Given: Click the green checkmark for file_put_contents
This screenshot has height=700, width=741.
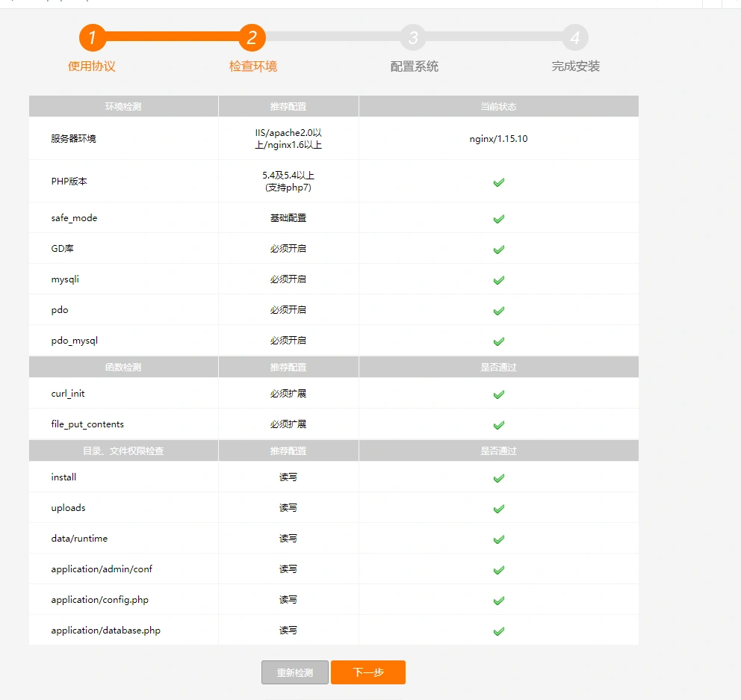Looking at the screenshot, I should [498, 425].
